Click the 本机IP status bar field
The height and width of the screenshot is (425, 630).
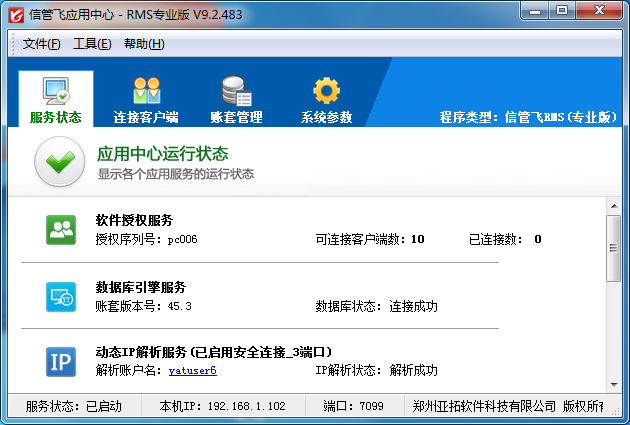coord(222,407)
